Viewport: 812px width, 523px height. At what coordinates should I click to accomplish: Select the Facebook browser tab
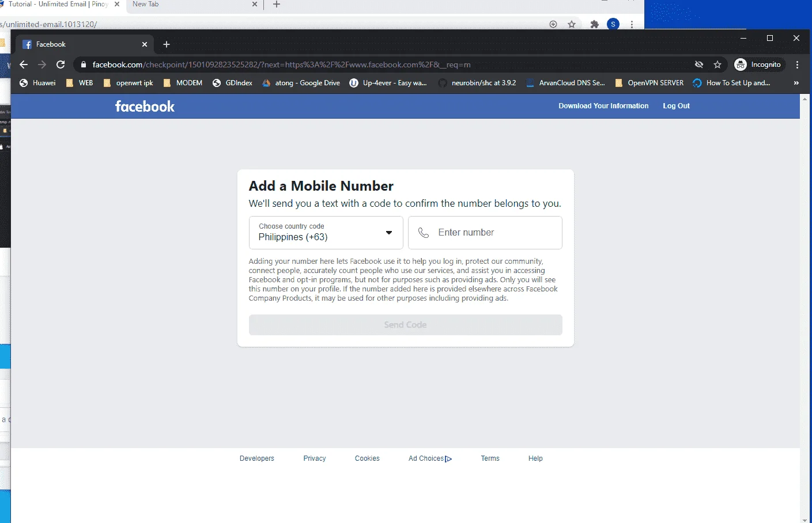[85, 44]
